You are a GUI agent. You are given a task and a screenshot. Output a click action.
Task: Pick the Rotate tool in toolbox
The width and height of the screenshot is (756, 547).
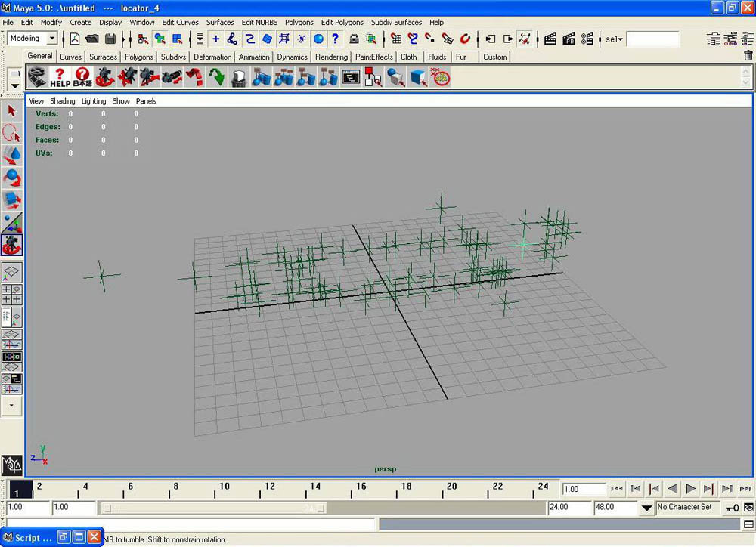11,178
